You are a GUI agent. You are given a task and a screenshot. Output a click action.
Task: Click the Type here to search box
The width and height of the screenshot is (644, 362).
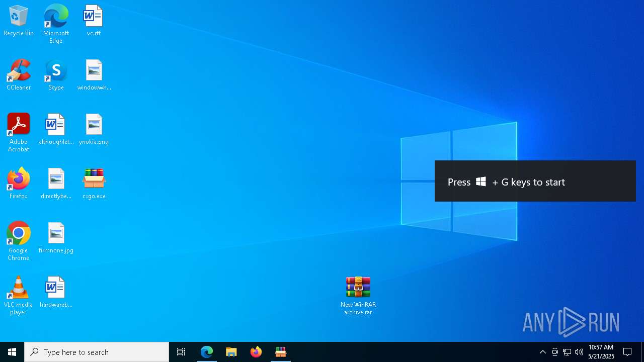tap(97, 352)
